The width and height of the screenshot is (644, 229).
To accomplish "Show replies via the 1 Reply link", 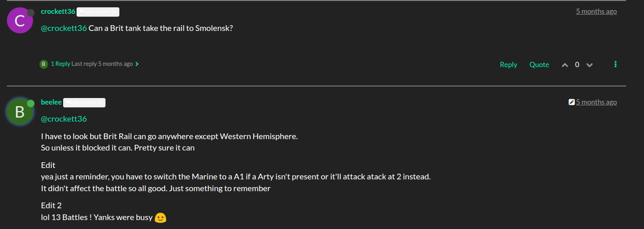I will pos(60,64).
